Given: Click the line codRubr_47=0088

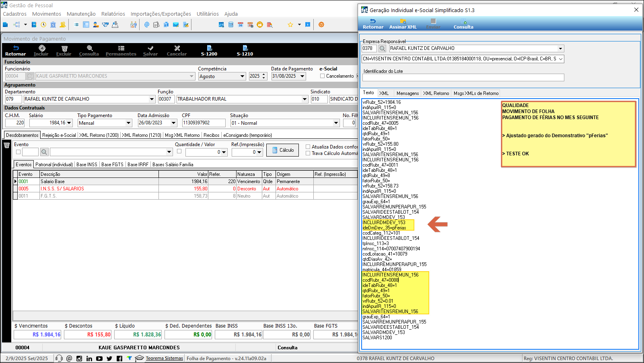Looking at the screenshot, I should 381,280.
